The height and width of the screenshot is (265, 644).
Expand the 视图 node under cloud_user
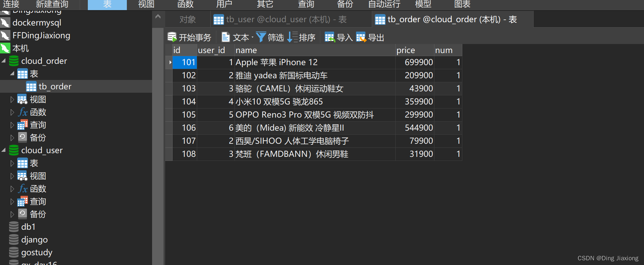point(12,176)
